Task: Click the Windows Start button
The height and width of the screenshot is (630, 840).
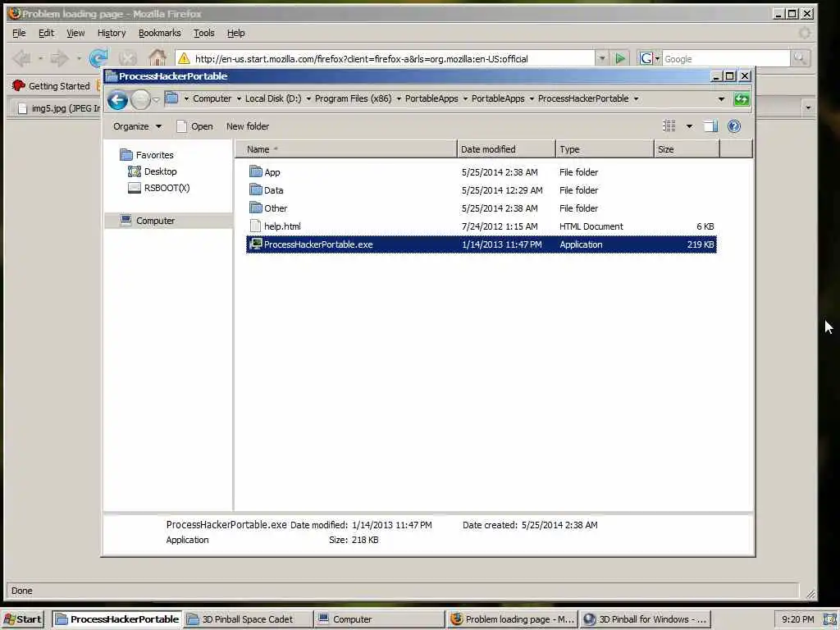Action: pyautogui.click(x=23, y=619)
